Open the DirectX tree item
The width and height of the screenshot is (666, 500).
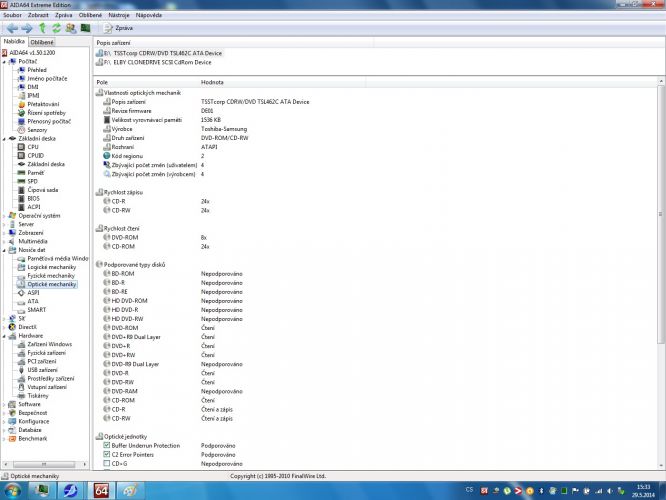(28, 327)
